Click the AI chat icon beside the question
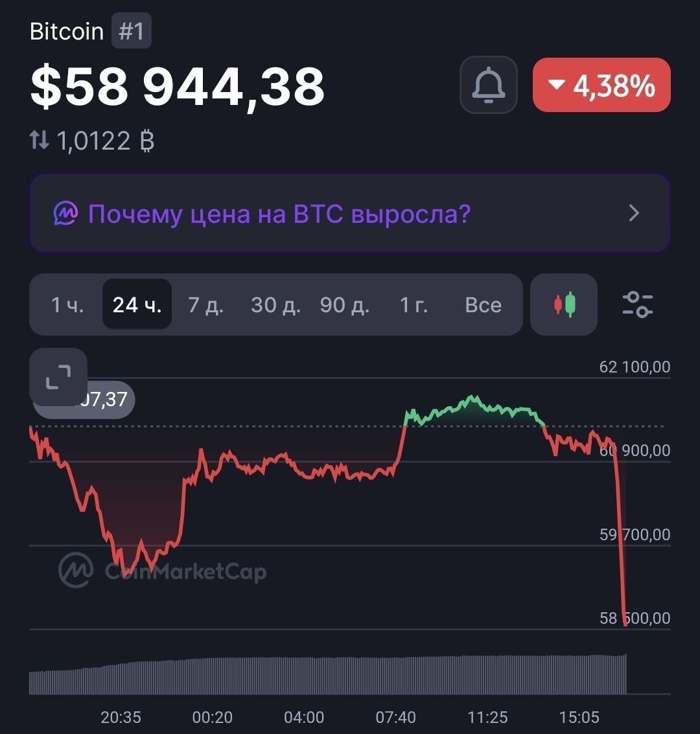 coord(65,213)
